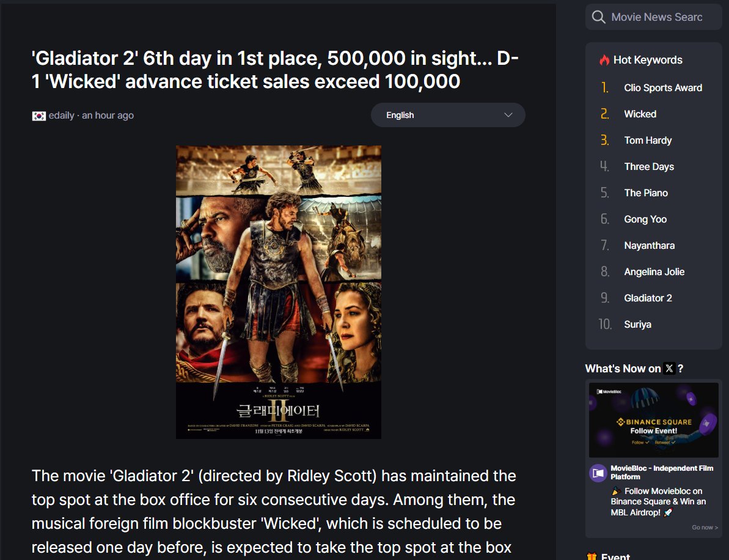Click the X logo icon
The image size is (729, 560).
[x=669, y=369]
